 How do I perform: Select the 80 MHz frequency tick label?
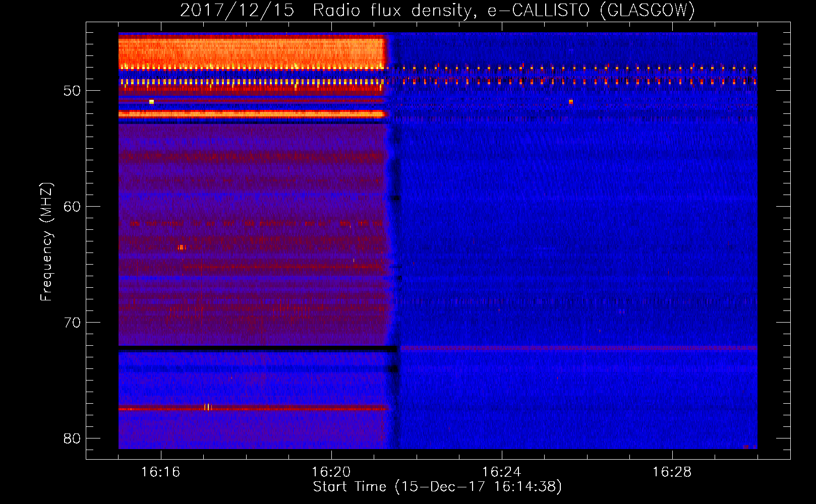click(72, 438)
